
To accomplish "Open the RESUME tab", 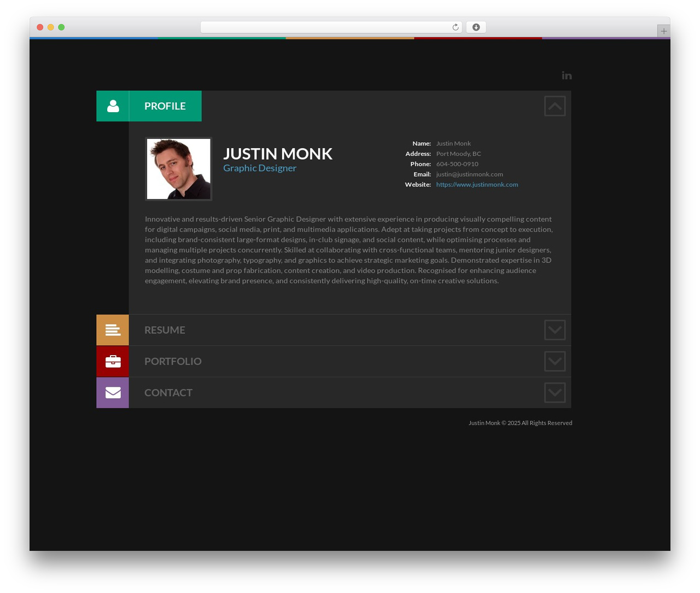I will (x=165, y=330).
